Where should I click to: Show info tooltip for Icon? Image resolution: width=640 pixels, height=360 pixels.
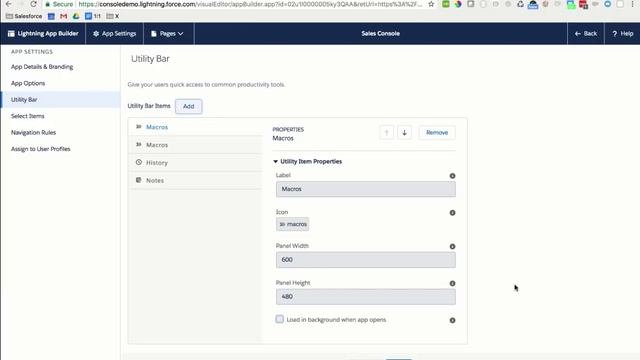[452, 213]
